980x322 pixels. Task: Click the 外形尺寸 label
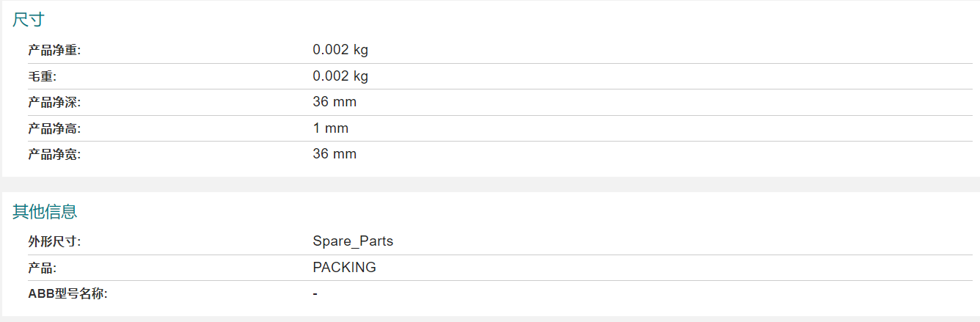tap(54, 241)
